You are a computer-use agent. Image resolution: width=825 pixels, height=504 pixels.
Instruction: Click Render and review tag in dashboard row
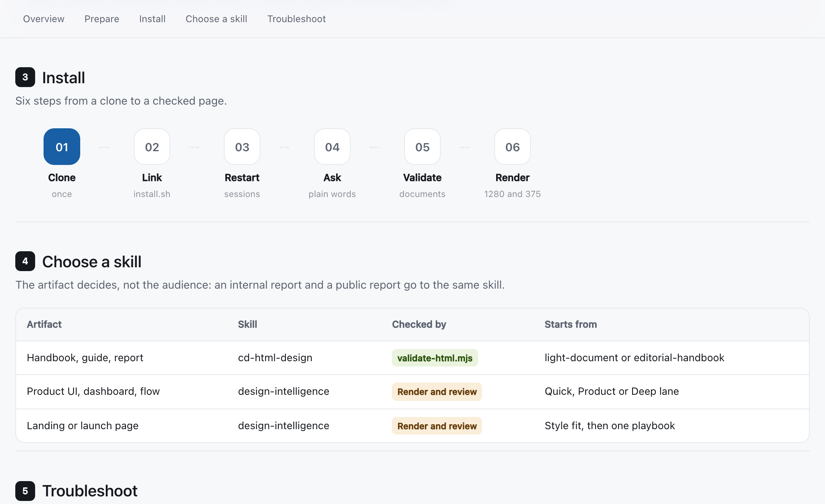coord(437,392)
